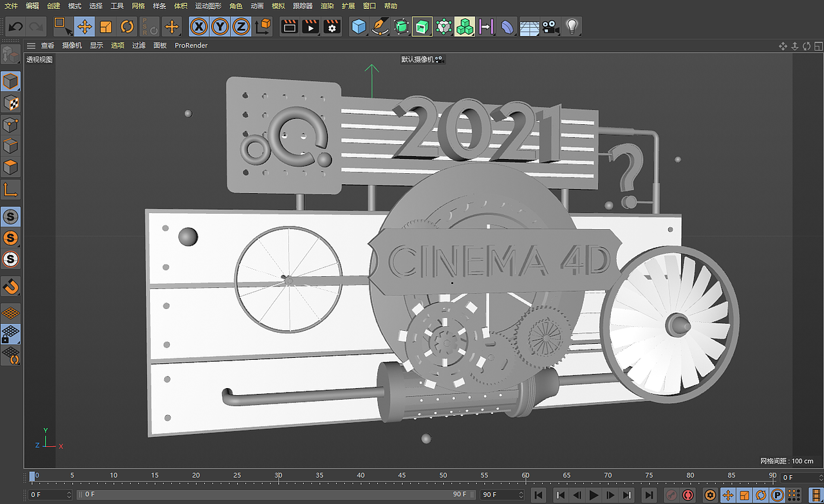Click the Undo arrow icon
Viewport: 824px width, 504px height.
coord(15,27)
